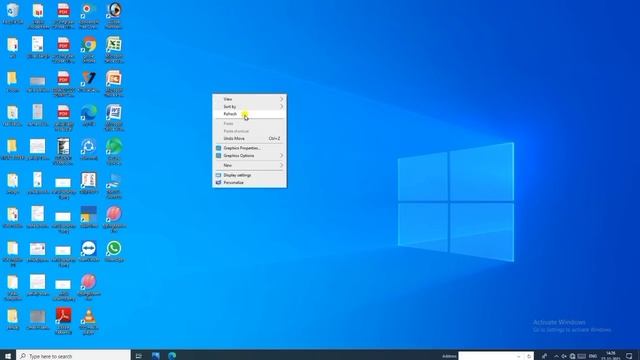Choose Undo Move in the context menu

coord(249,139)
